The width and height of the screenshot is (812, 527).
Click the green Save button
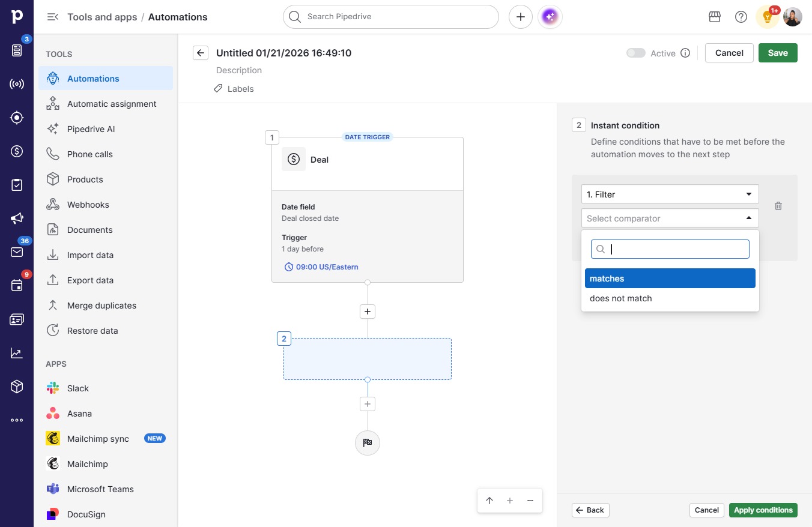[778, 53]
